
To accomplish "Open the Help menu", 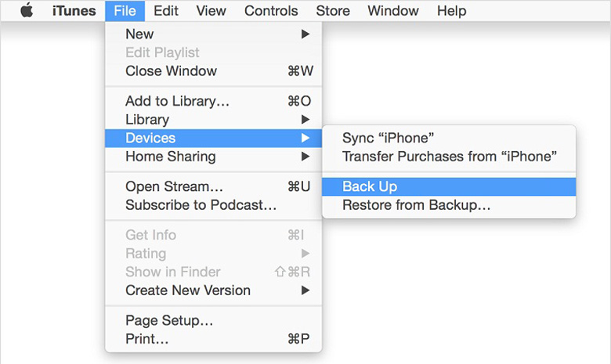I will (451, 11).
